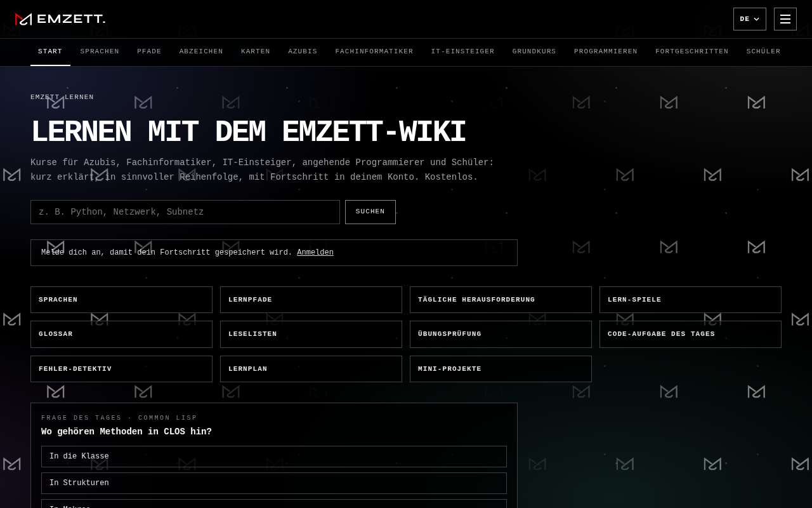
Task: Click the Suchen button
Action: [370, 212]
